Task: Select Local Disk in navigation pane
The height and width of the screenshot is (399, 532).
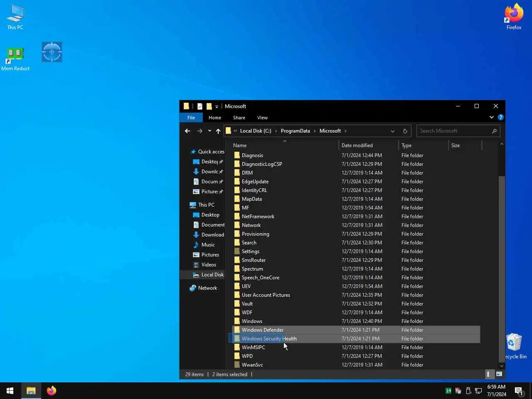Action: (x=208, y=275)
